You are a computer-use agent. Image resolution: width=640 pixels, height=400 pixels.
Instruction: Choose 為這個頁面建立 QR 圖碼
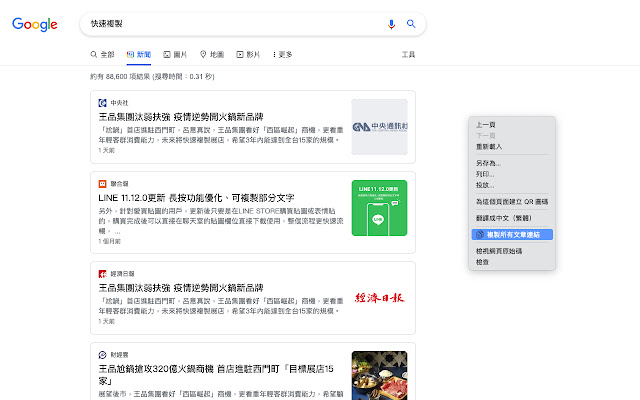tap(512, 202)
